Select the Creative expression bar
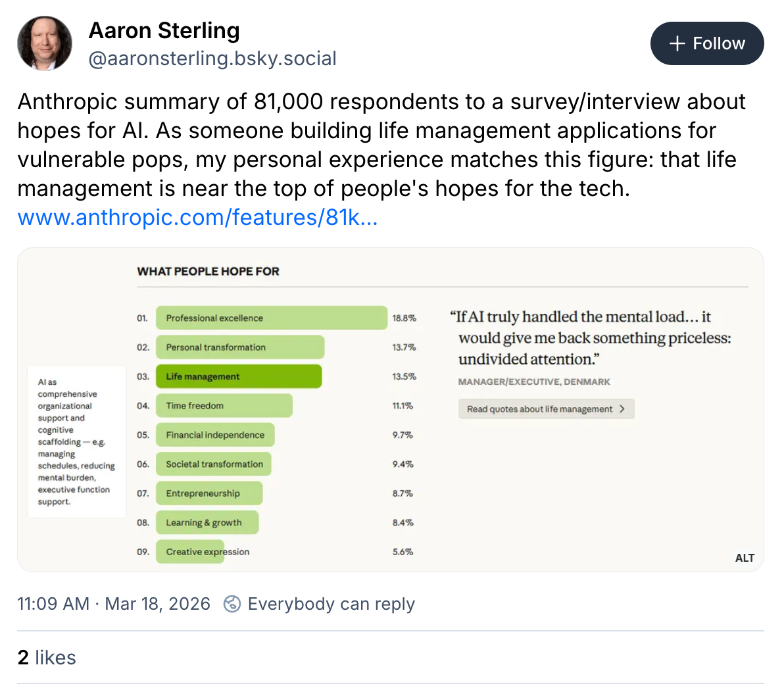Screen dimensions: 784x692 click(x=190, y=552)
